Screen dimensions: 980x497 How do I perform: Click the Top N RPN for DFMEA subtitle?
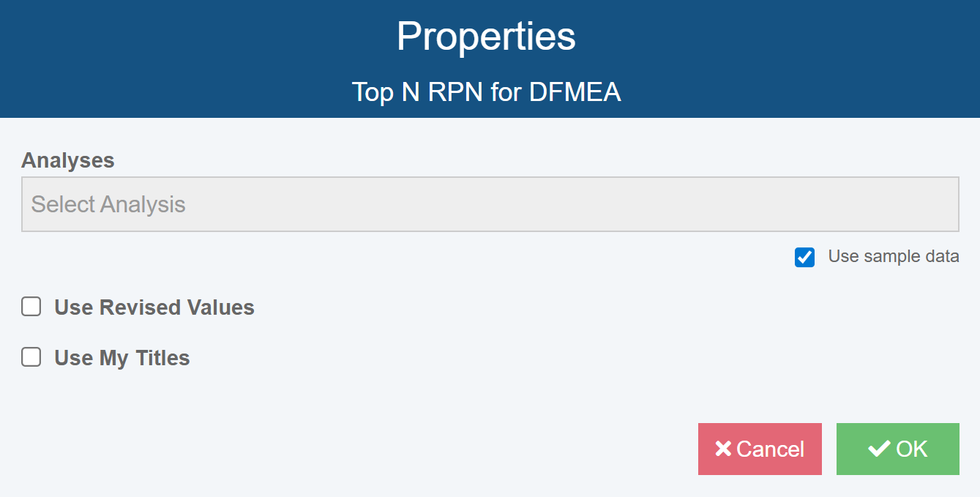point(486,92)
